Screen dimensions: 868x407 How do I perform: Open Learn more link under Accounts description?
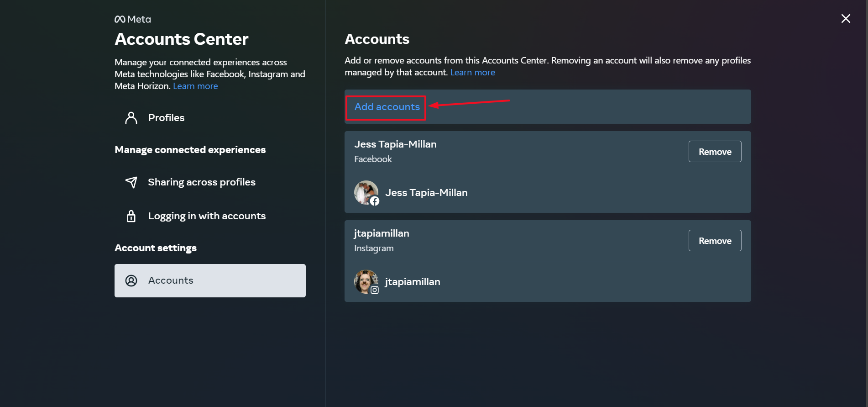pos(472,72)
